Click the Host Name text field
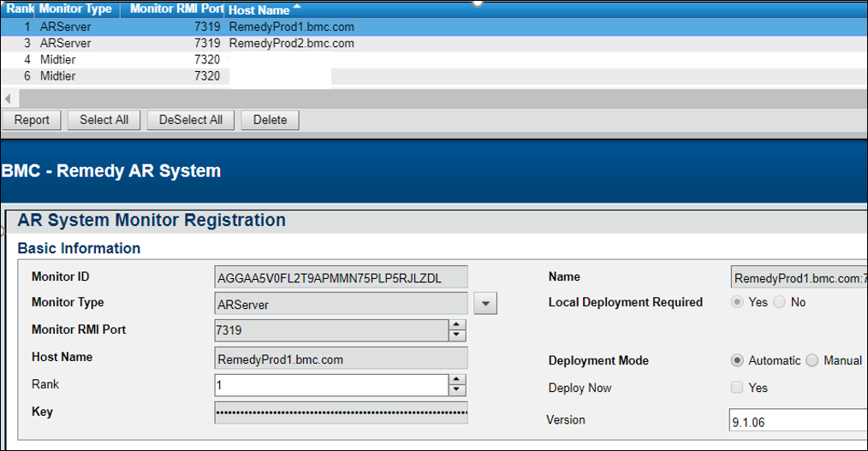 coord(341,359)
